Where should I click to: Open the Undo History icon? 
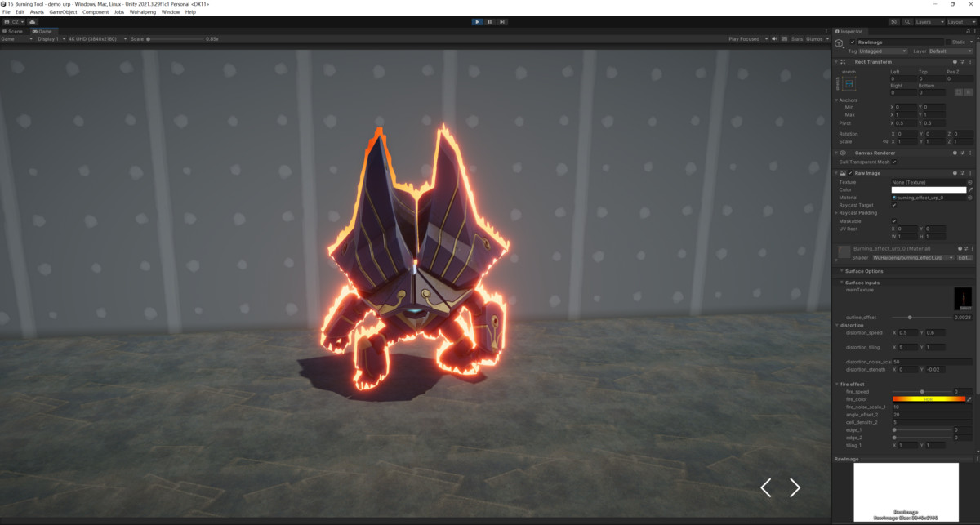[x=894, y=22]
